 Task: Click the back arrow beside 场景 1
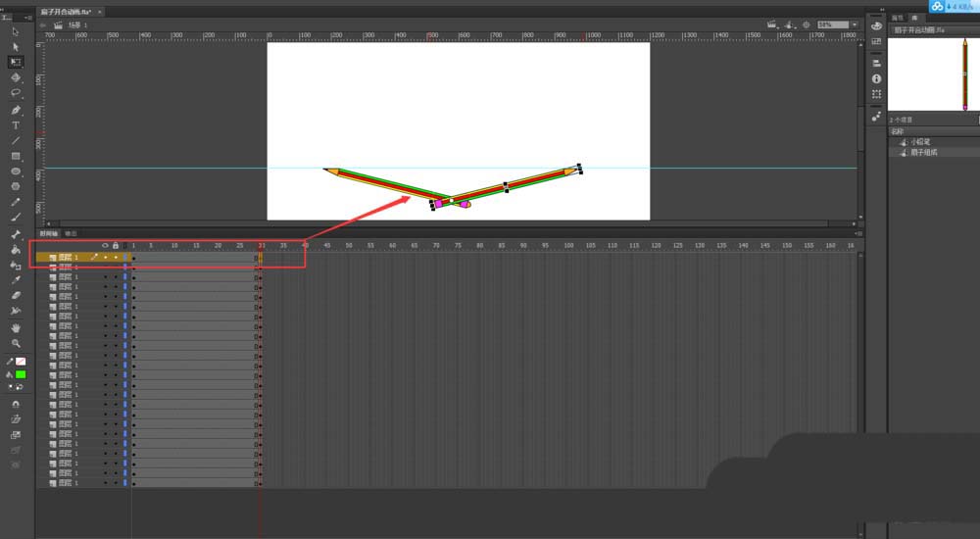43,25
